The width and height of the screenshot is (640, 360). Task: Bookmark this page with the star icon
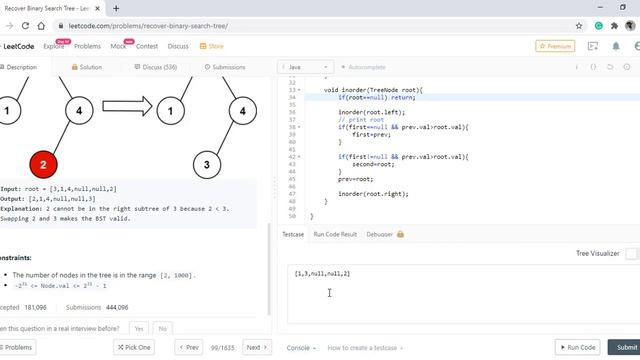pos(579,26)
